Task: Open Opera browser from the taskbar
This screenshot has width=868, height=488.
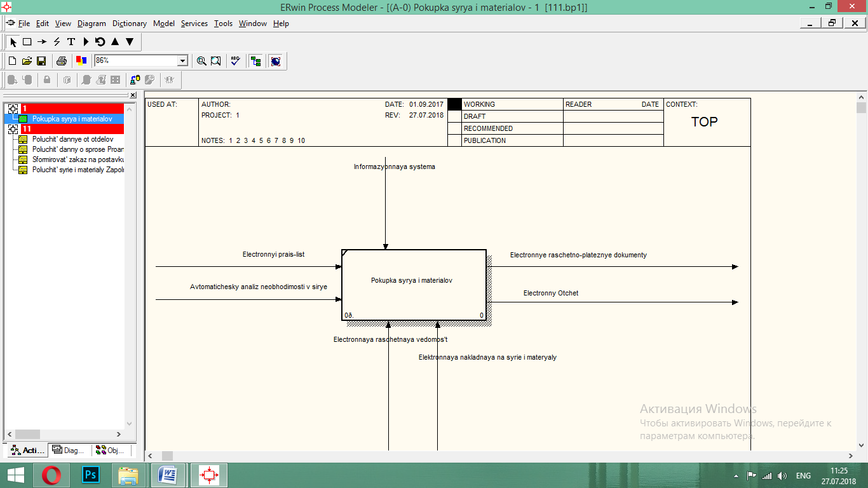Action: 51,475
